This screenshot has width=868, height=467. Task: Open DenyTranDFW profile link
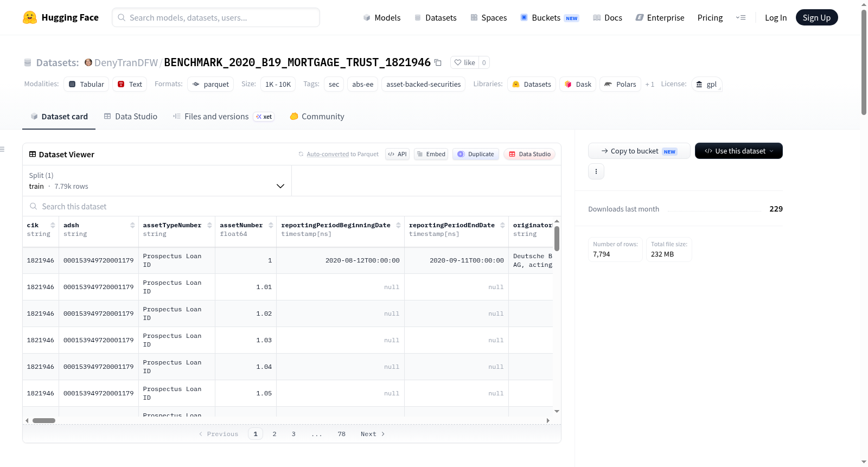pos(126,62)
